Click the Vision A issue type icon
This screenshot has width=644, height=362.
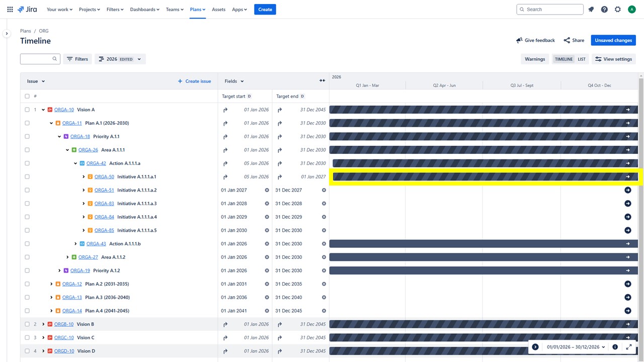click(50, 110)
